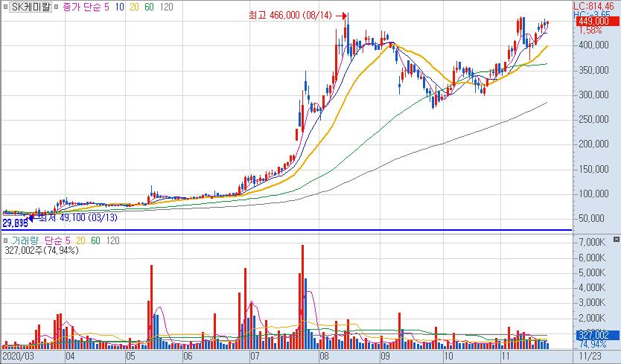Screen dimensions: 621x364
Task: Click the price chart yellow 20 MA label
Action: (134, 7)
